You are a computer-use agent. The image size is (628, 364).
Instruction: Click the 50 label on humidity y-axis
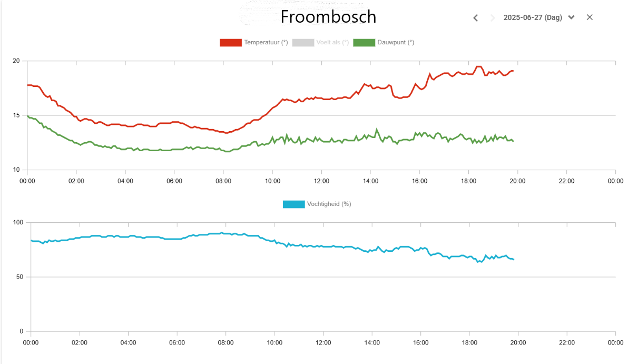19,277
